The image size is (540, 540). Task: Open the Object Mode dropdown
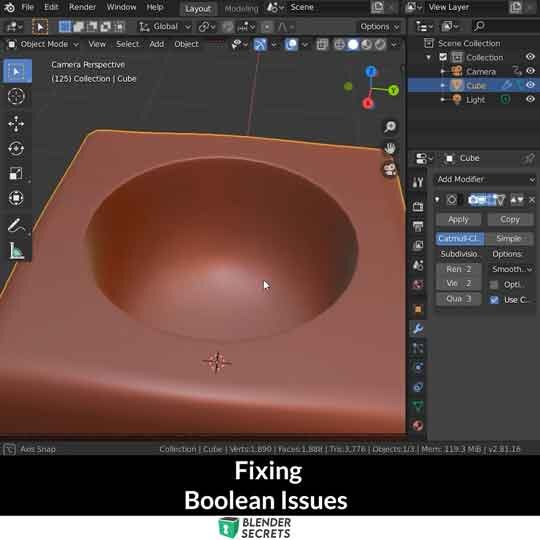coord(43,44)
